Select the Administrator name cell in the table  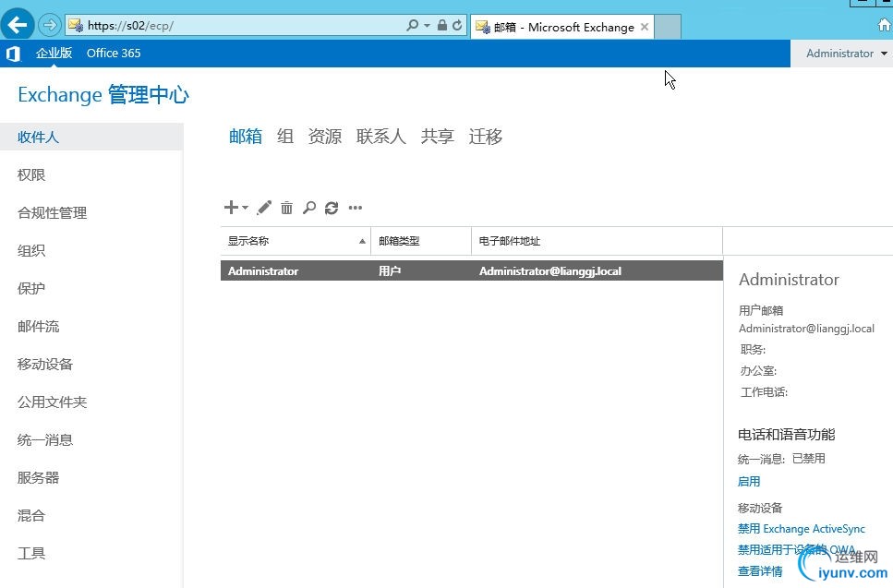point(263,271)
